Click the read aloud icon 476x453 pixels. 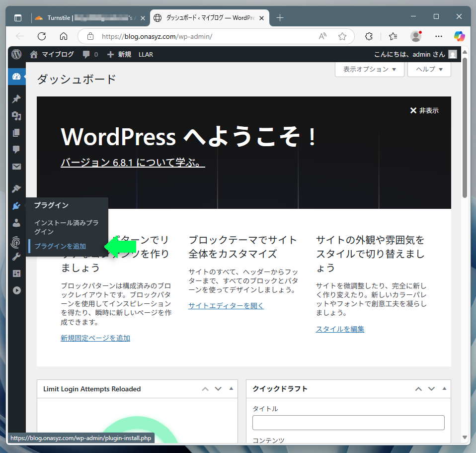[x=322, y=36]
